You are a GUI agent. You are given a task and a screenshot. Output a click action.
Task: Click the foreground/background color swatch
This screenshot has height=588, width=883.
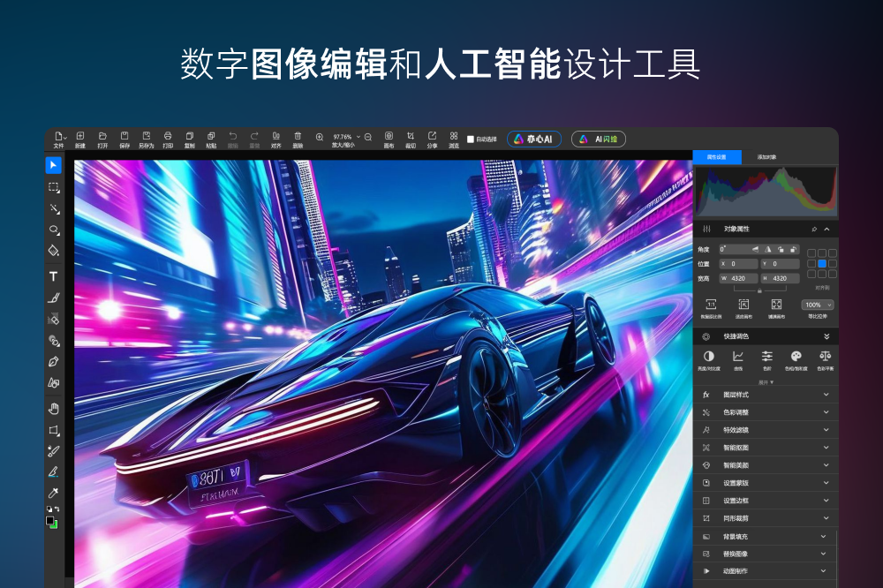click(52, 520)
